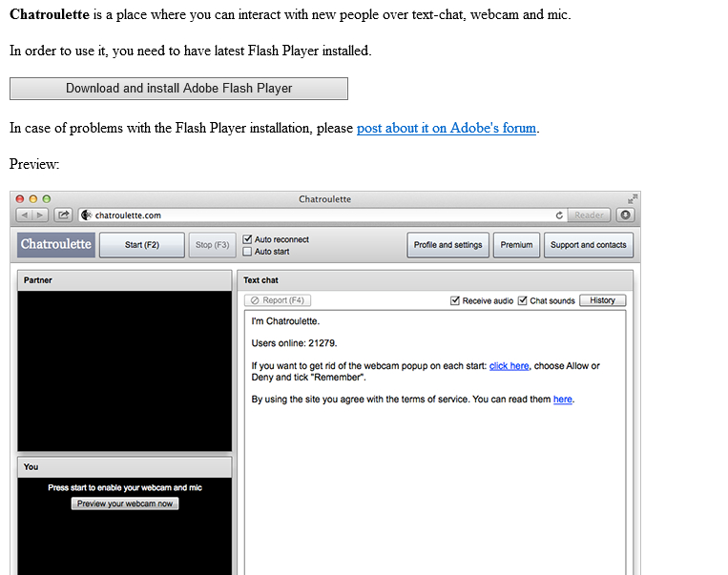Disable the Chat sounds checkbox
The height and width of the screenshot is (575, 728).
522,300
